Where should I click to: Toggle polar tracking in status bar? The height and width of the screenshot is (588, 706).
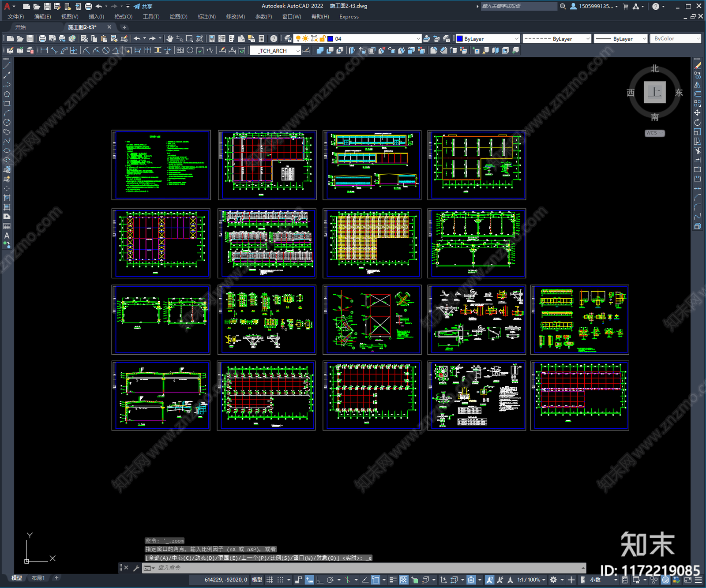pyautogui.click(x=330, y=580)
